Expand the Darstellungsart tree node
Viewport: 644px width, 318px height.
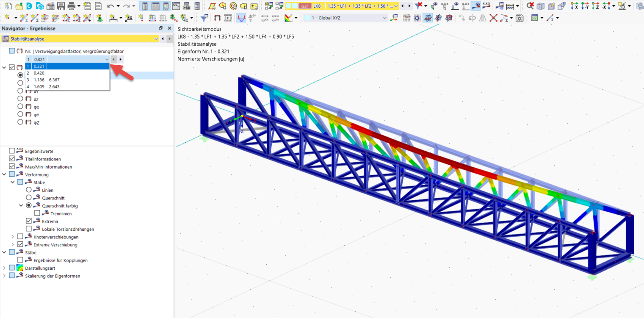[x=5, y=268]
